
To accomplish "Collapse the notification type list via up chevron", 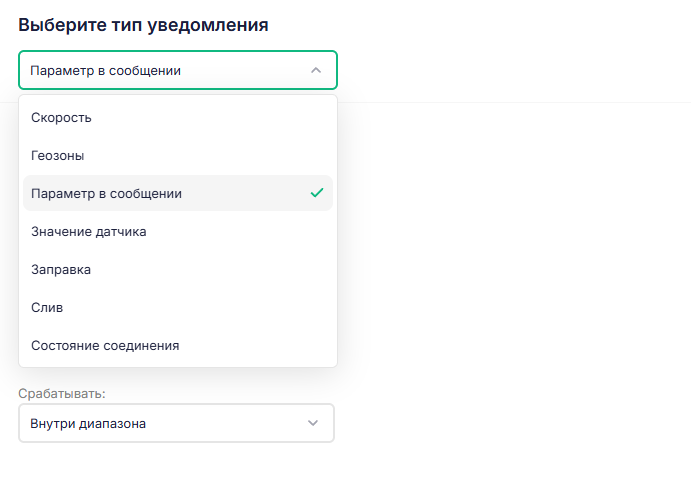I will 316,71.
